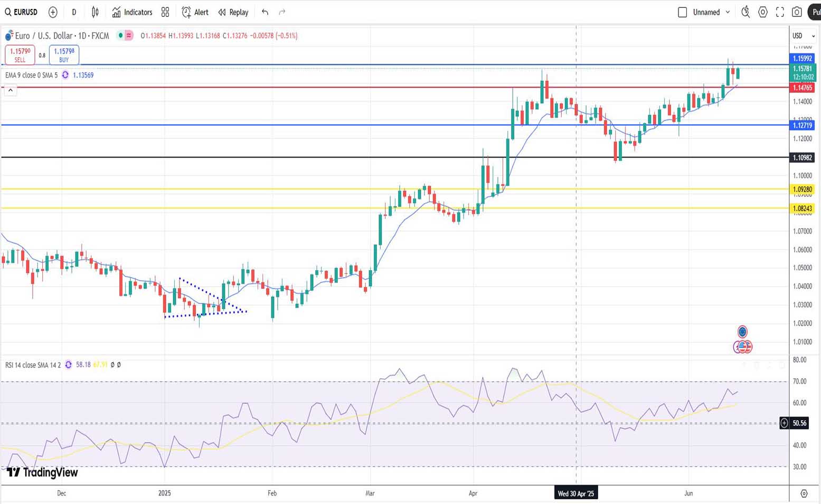Click the SELL 1.15790 button
Viewport: 821px width, 504px height.
(20, 55)
